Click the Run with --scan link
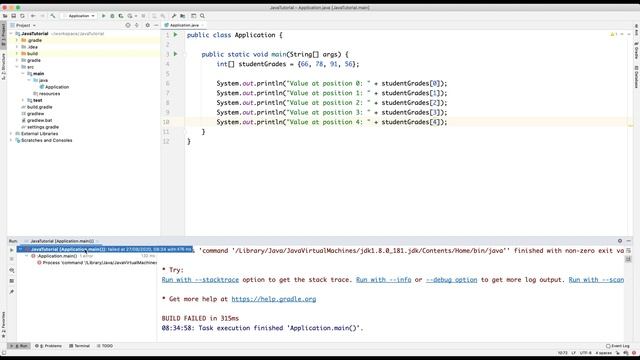The width and height of the screenshot is (640, 360). pos(596,280)
